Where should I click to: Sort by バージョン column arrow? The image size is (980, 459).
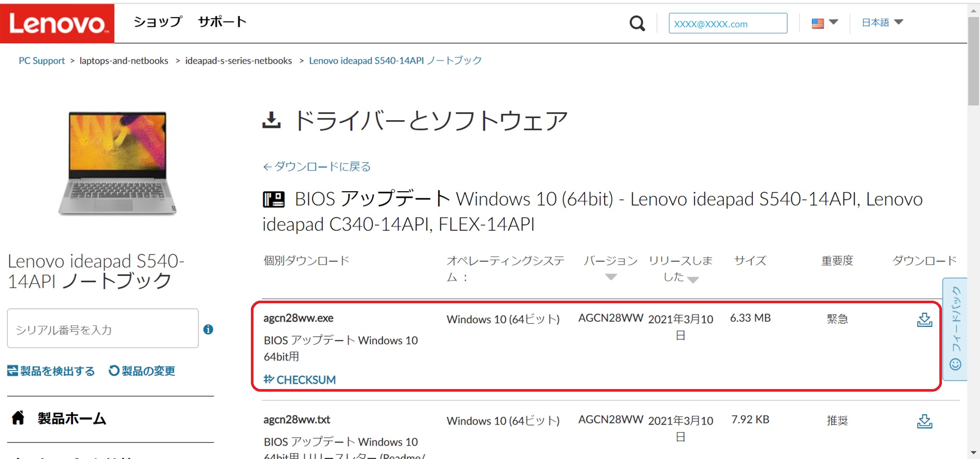point(611,278)
